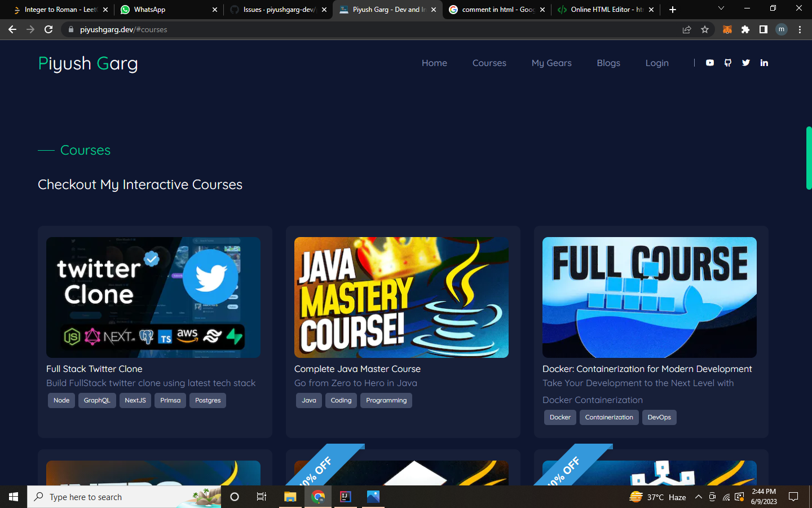Toggle the side panel icon
Viewport: 812px width, 508px height.
click(x=762, y=29)
